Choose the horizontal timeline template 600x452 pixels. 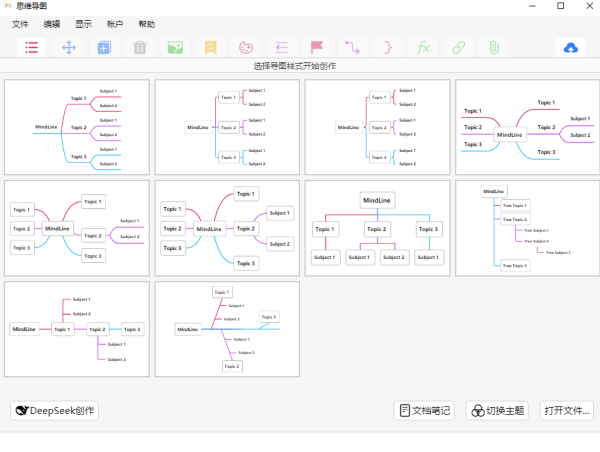(x=77, y=329)
